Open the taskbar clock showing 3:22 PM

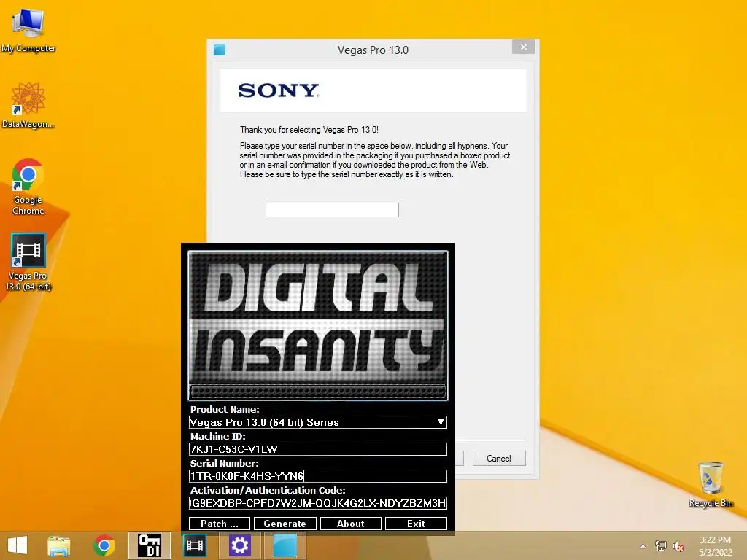point(715,540)
